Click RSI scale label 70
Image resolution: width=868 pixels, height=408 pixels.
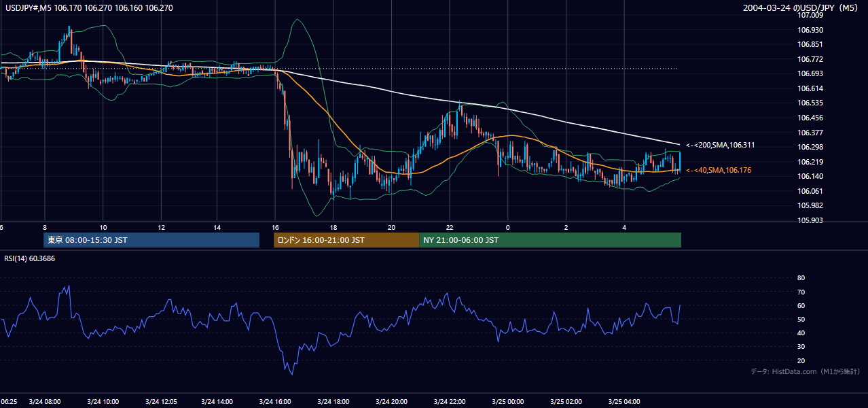[x=801, y=292]
